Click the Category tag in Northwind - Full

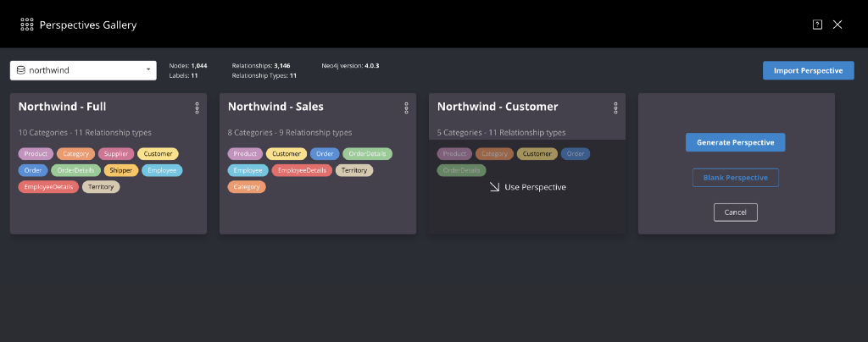75,153
